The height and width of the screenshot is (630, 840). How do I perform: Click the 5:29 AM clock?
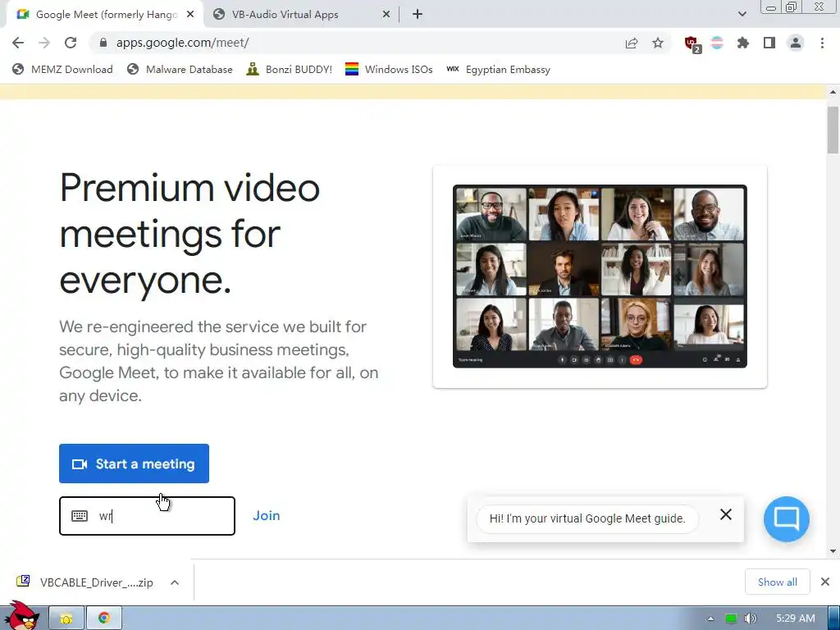(x=796, y=619)
